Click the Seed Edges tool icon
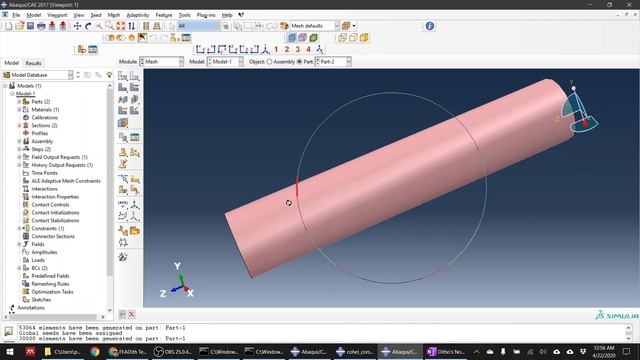Image resolution: width=640 pixels, height=360 pixels. coord(135,76)
